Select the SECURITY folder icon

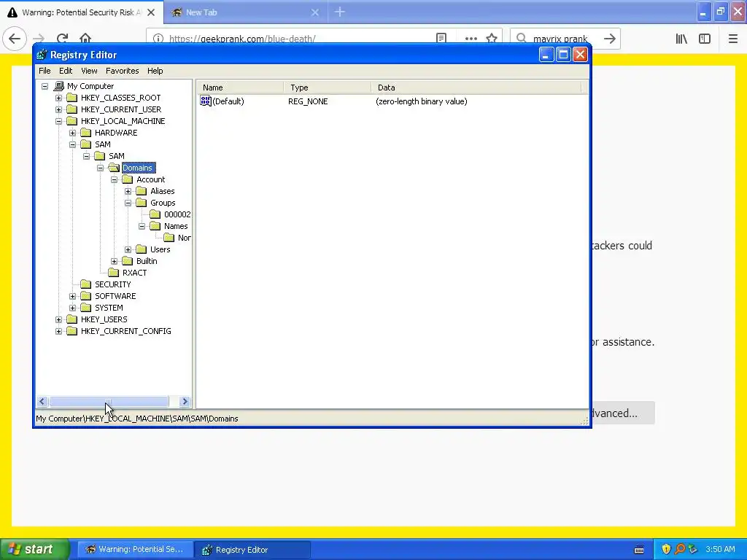[x=86, y=284]
